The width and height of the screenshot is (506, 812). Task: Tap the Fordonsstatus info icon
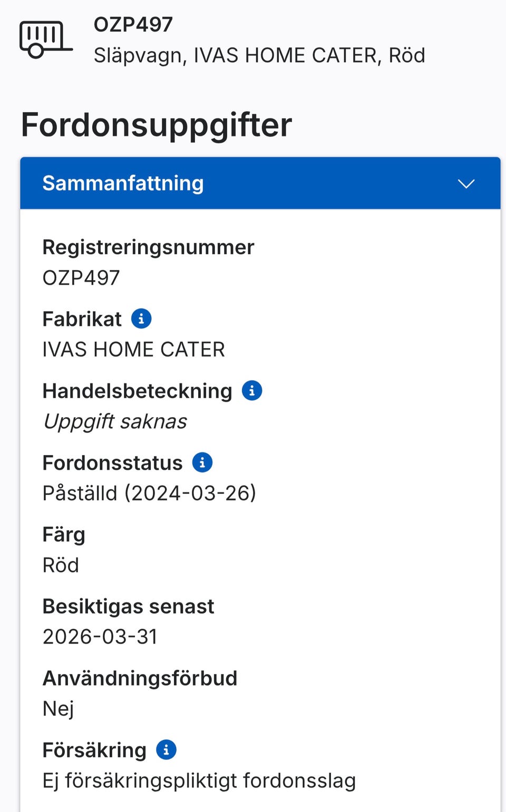point(202,462)
